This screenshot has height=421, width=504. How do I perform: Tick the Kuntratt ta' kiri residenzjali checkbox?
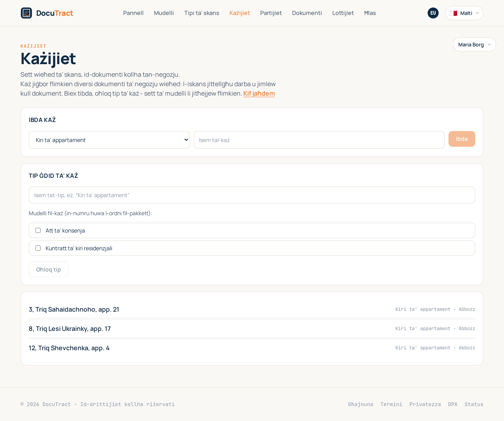(x=38, y=248)
